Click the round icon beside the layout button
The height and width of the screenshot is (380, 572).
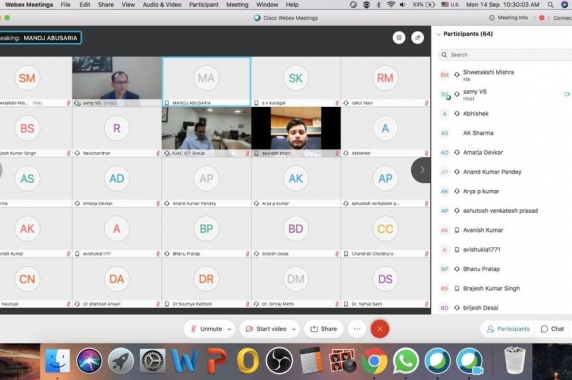pos(418,38)
